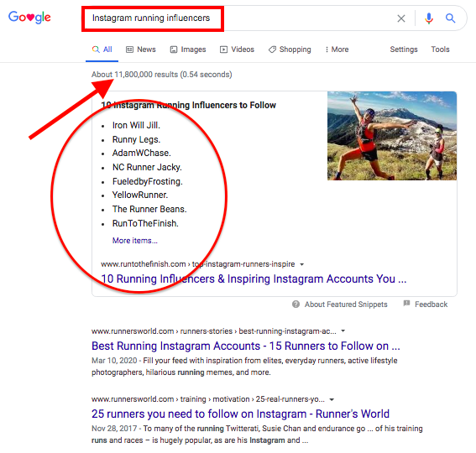Viewport: 476px width, 453px height.
Task: Open Best Running Instagram Accounts result
Action: point(246,346)
